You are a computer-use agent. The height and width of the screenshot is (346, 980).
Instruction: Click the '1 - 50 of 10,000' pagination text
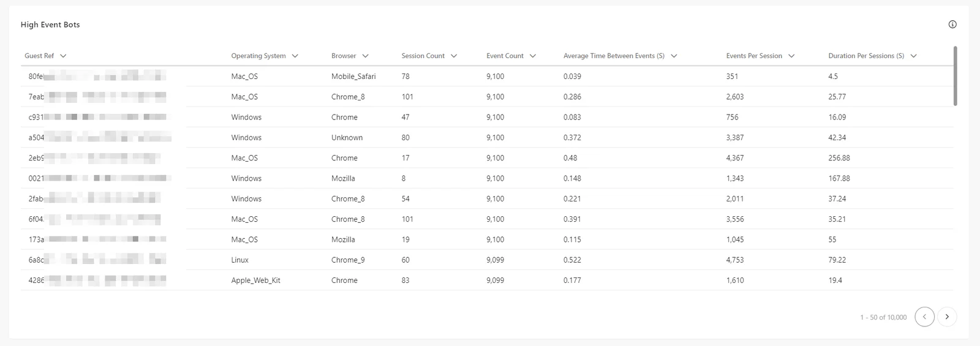pos(883,317)
